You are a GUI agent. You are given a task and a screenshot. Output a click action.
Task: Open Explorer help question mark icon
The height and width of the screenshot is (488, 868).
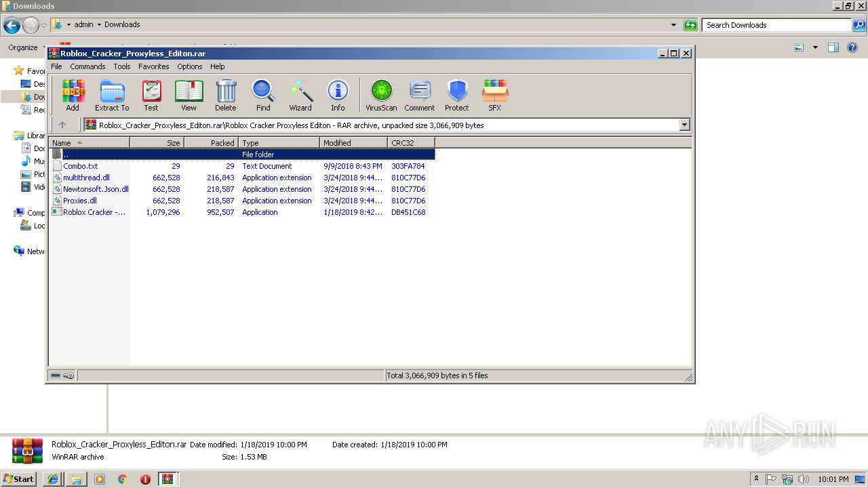click(x=852, y=47)
